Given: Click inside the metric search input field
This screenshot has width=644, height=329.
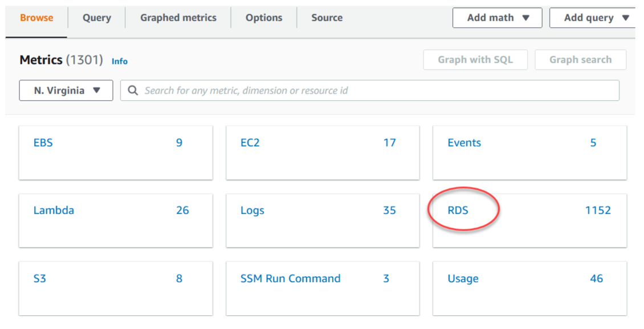Looking at the screenshot, I should tap(342, 90).
